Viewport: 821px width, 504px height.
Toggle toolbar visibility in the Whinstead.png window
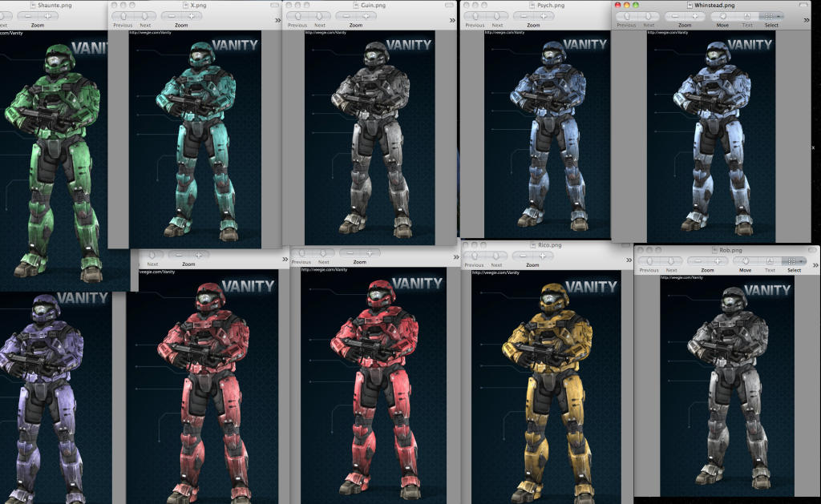tap(803, 6)
